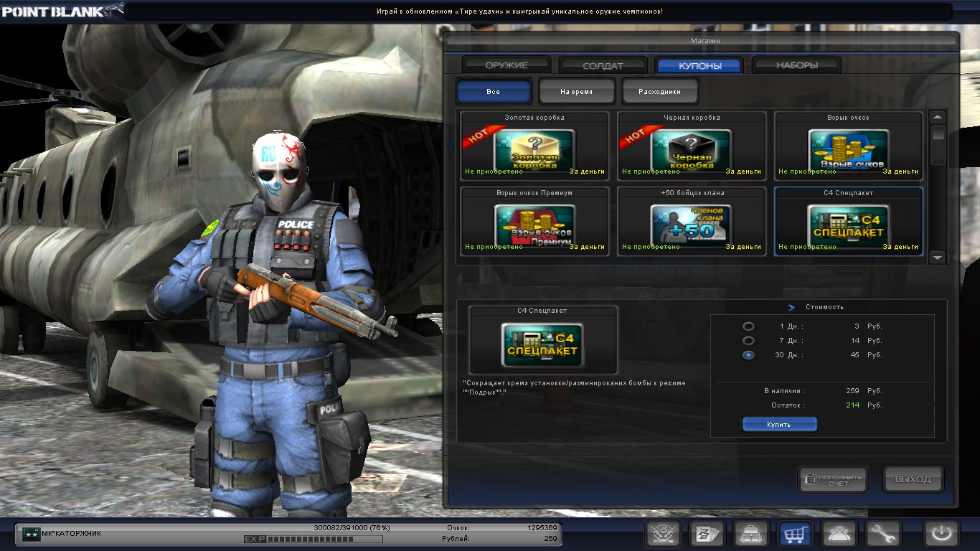Click the Магазин window title
The width and height of the screenshot is (980, 551).
705,41
